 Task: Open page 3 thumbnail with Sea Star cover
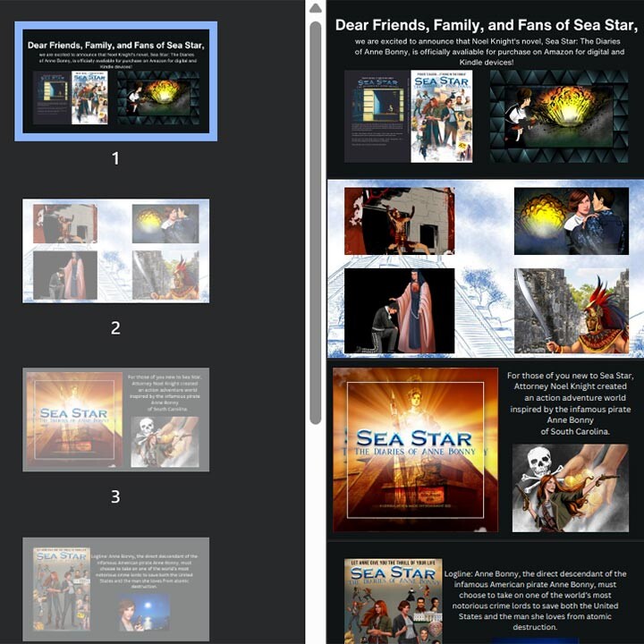coord(115,419)
